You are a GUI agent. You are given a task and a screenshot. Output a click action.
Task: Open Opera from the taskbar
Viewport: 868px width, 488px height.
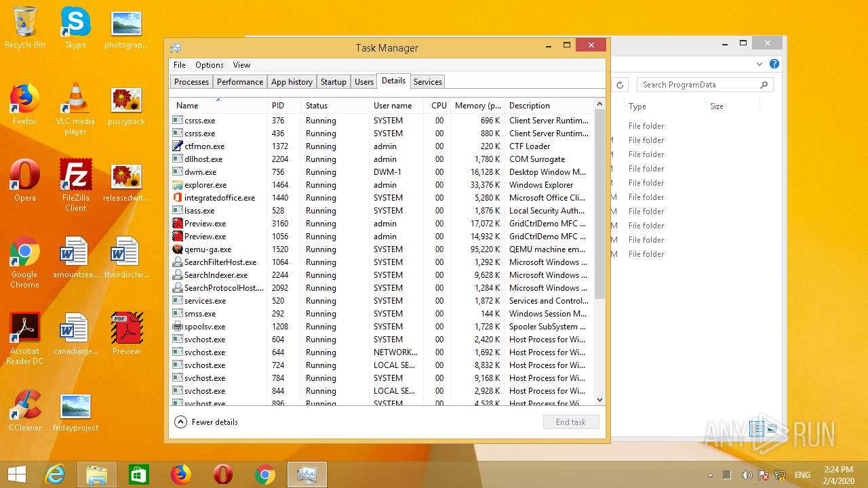click(x=222, y=474)
